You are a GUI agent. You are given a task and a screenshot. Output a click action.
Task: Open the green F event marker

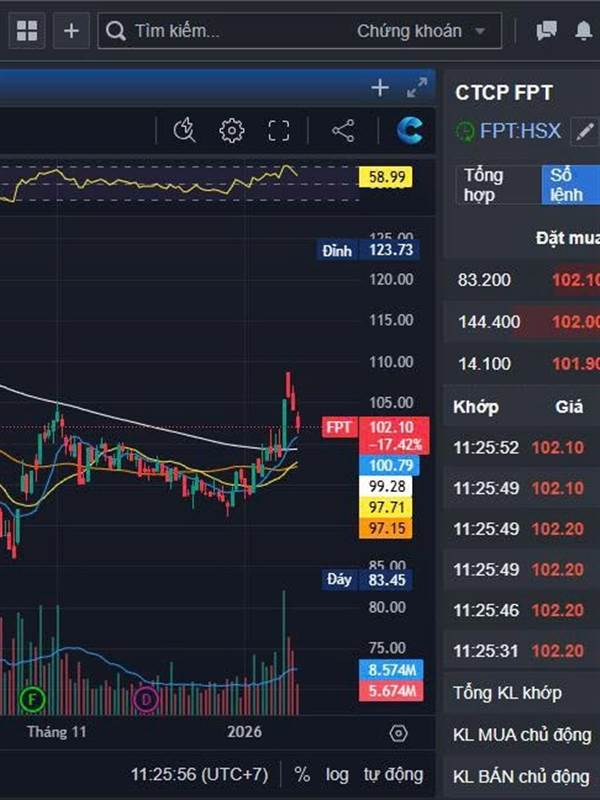pyautogui.click(x=33, y=699)
